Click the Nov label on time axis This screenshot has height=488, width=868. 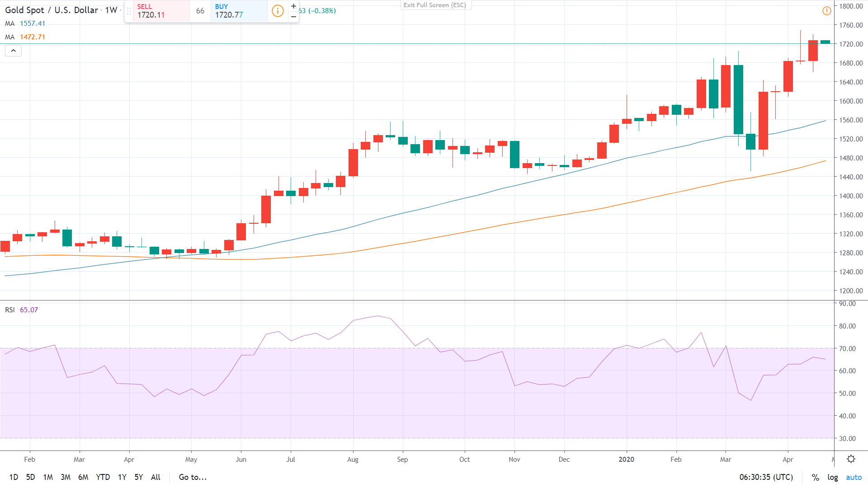point(514,460)
